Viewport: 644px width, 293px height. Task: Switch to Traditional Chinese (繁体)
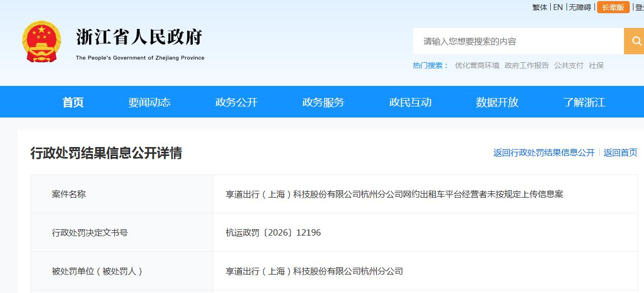[540, 7]
